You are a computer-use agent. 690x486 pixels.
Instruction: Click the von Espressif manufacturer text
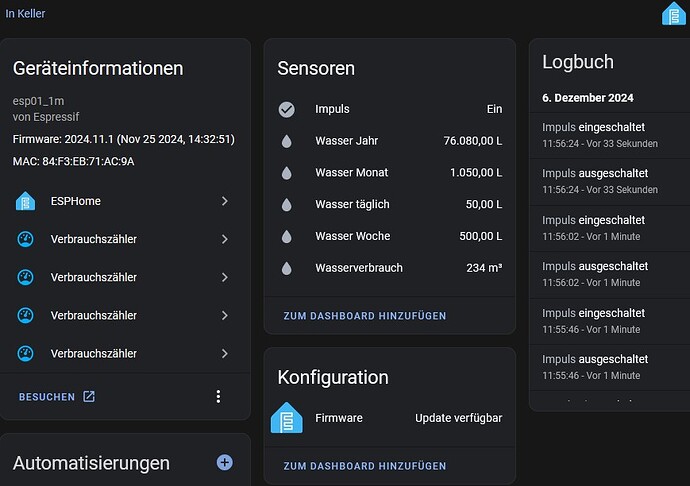tap(46, 117)
